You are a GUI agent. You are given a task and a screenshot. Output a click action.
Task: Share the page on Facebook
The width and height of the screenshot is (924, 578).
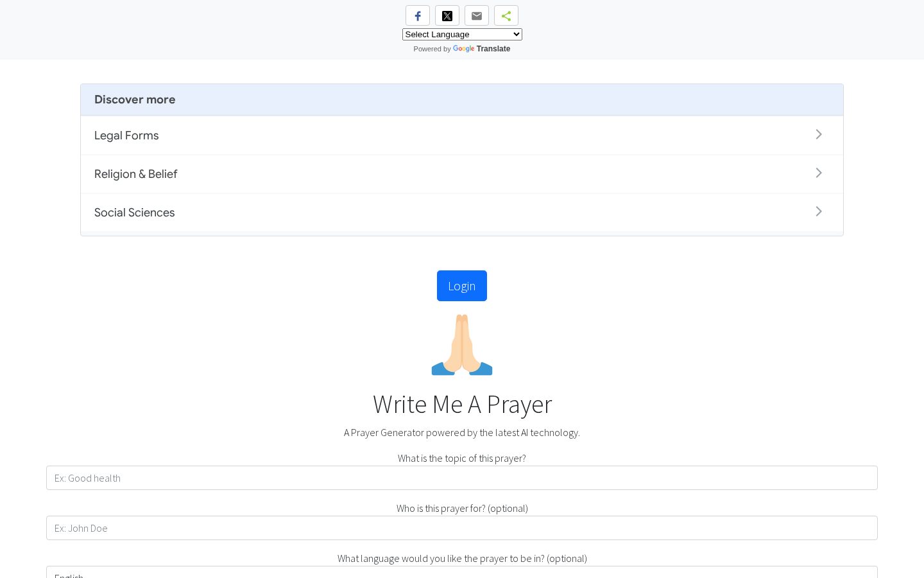coord(418,15)
